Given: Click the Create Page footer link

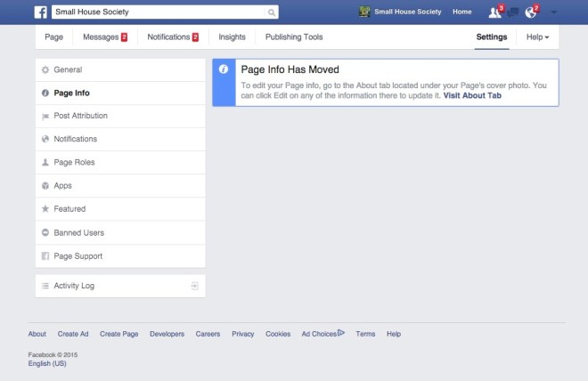Looking at the screenshot, I should [118, 334].
